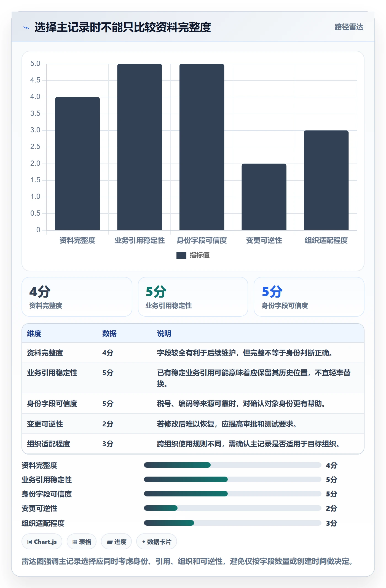The height and width of the screenshot is (588, 386).
Task: Click the 2分 value beside progress bar
Action: point(332,508)
